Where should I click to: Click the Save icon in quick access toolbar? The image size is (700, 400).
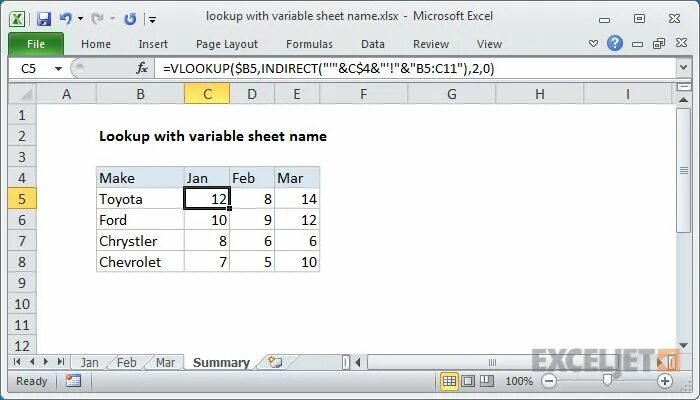pos(44,19)
